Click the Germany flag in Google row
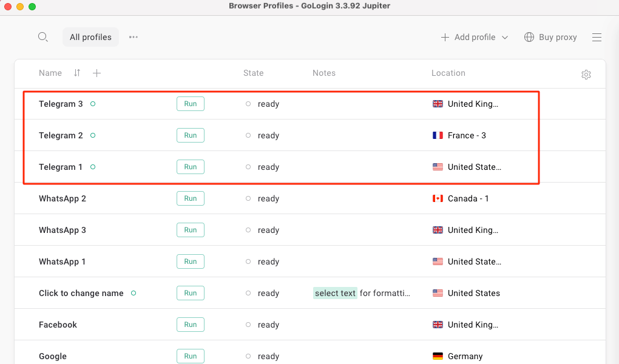 point(438,356)
